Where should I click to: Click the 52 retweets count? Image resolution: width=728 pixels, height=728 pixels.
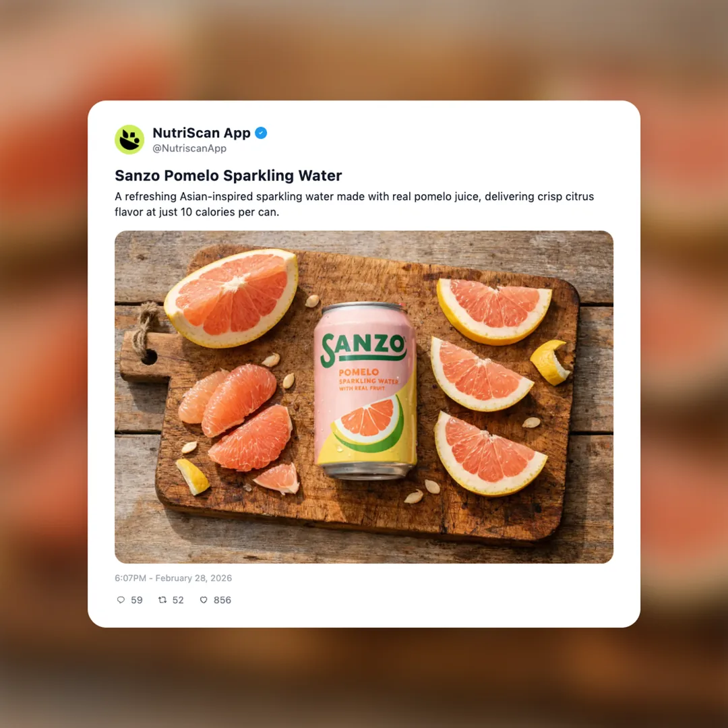click(178, 600)
